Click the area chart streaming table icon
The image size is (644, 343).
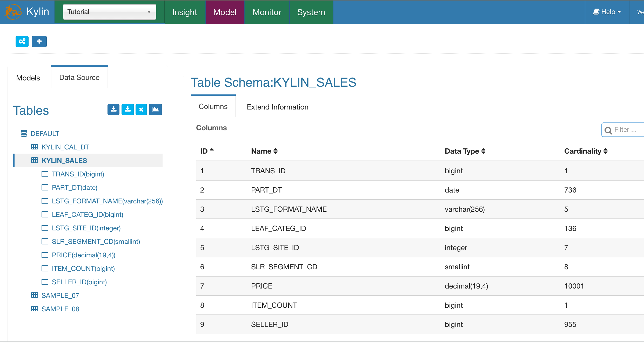tap(156, 109)
